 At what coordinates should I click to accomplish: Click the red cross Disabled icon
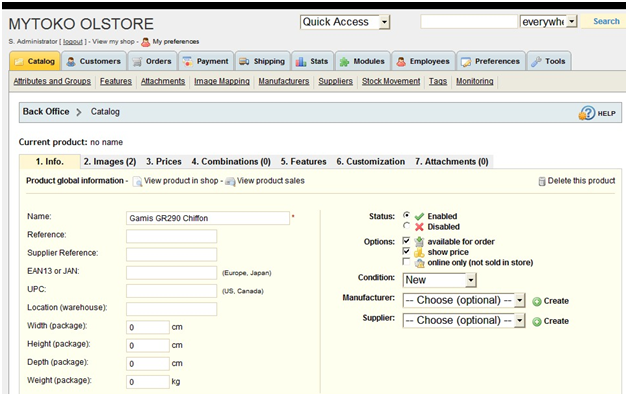tap(419, 227)
